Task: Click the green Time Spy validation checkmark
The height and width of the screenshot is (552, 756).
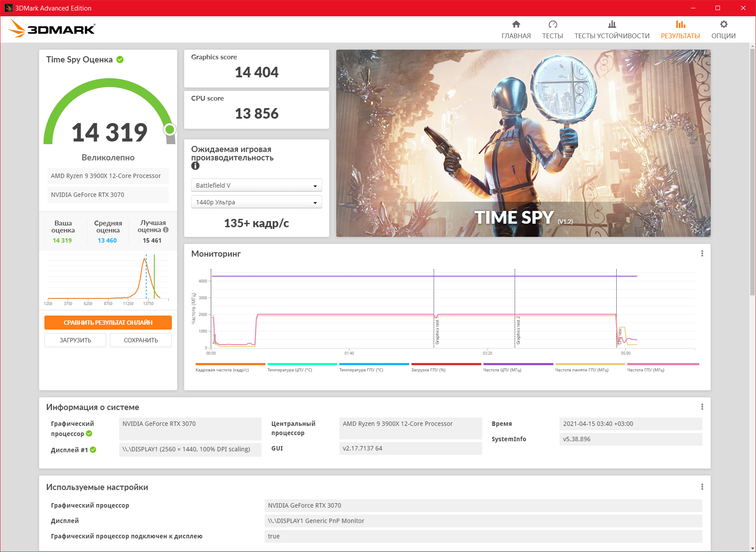Action: 120,59
